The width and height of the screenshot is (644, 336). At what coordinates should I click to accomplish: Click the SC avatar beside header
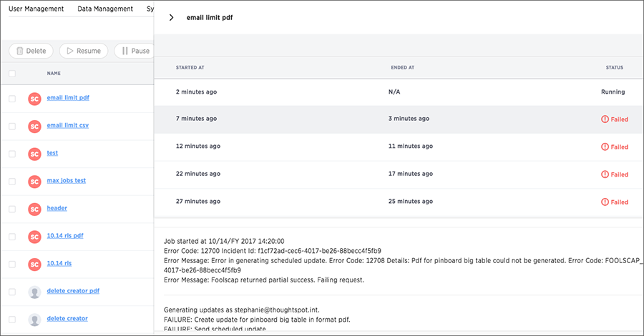point(34,209)
